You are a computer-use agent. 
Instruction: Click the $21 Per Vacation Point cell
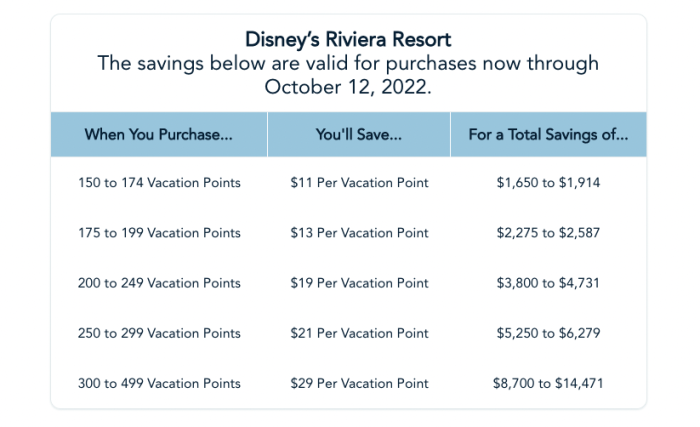coord(359,333)
